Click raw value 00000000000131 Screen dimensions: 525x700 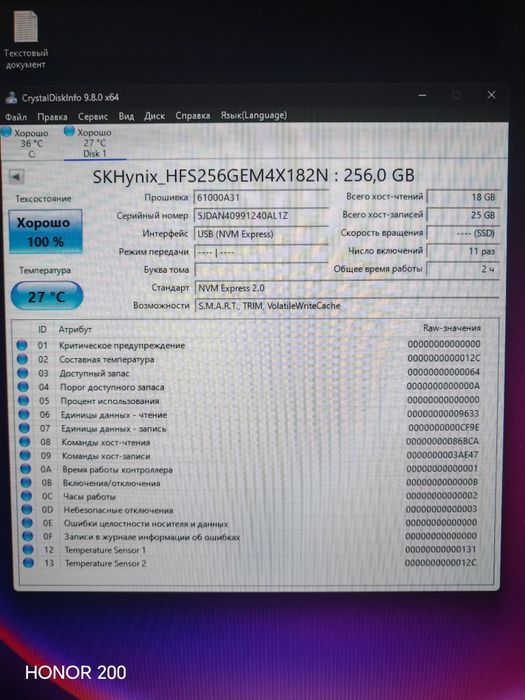click(x=441, y=549)
